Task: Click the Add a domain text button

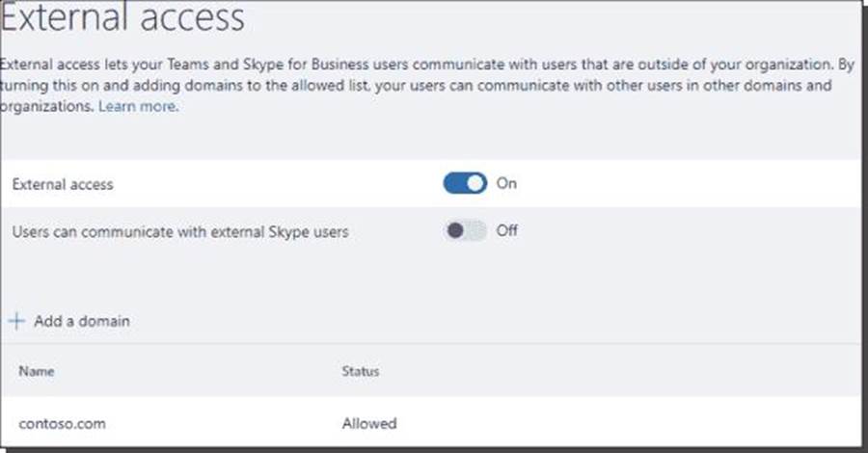Action: [x=81, y=321]
